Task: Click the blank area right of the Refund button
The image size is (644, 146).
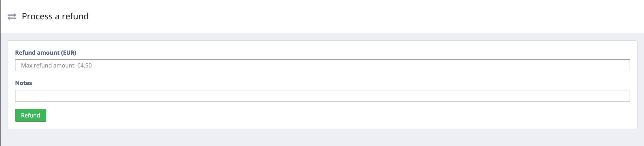Action: click(340, 115)
